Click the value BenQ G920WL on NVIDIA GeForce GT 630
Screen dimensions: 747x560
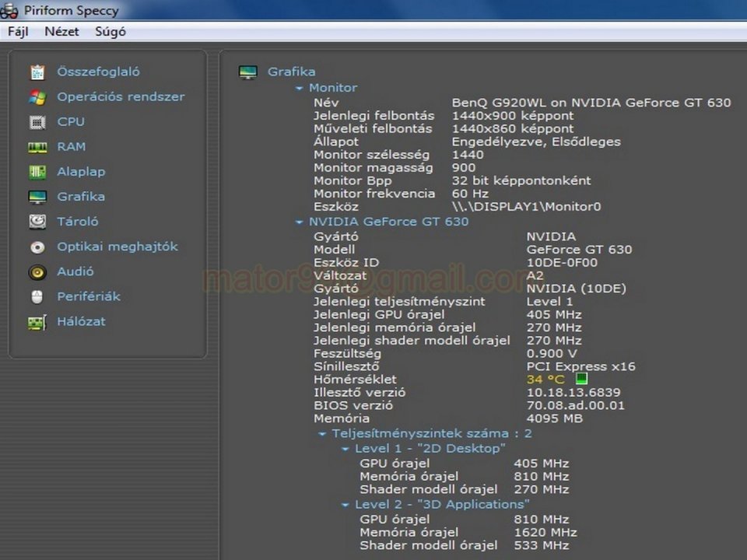pyautogui.click(x=591, y=103)
